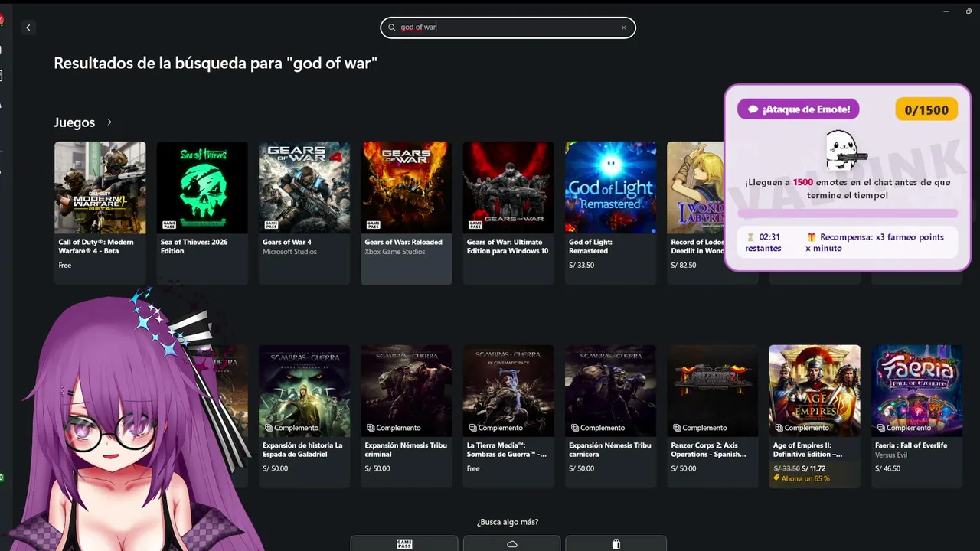
Task: Click Game Pass badge on Gears of War 4 cover
Action: 271,225
